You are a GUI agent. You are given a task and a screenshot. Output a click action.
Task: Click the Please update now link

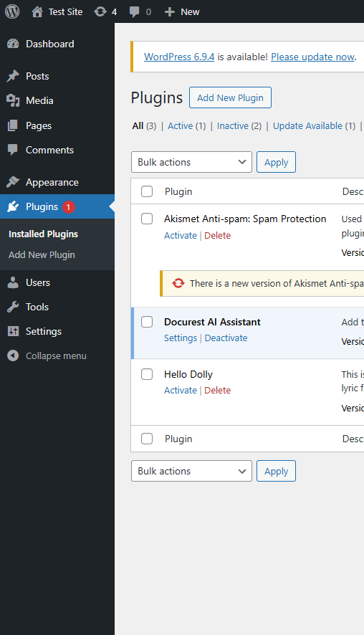pos(312,57)
